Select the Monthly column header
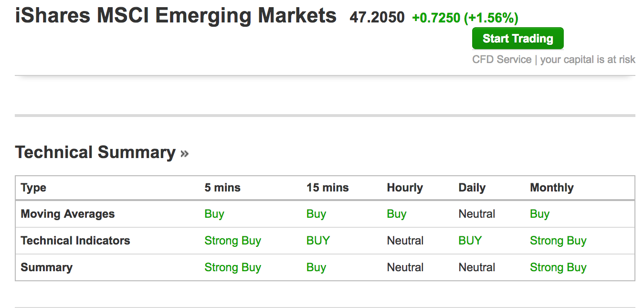644x308 pixels. [x=552, y=188]
